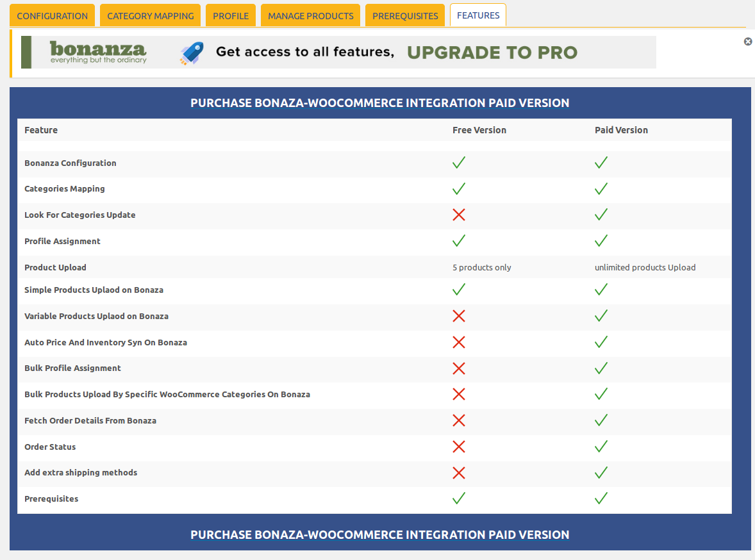Click red cross for Bulk Profile Assignment
This screenshot has width=755, height=560.
(x=459, y=368)
